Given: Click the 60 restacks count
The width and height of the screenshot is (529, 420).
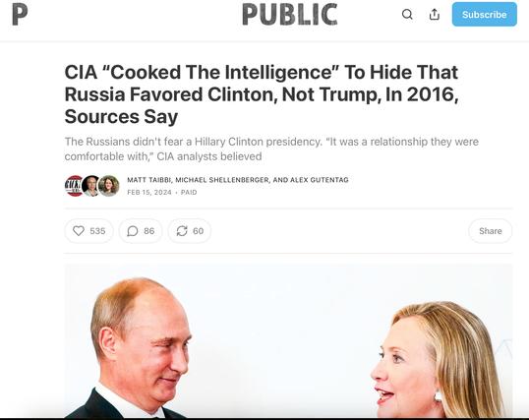Looking at the screenshot, I should 198,231.
